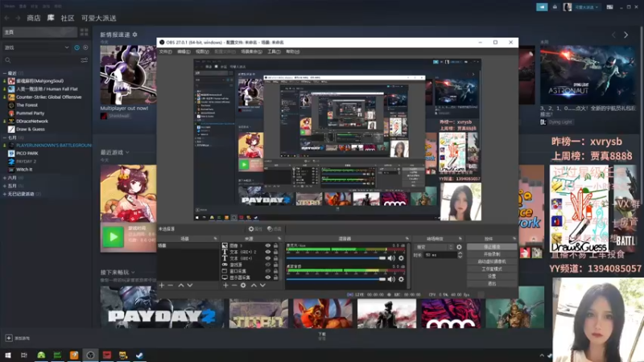
Task: Add a new scene with plus icon
Action: (x=162, y=286)
